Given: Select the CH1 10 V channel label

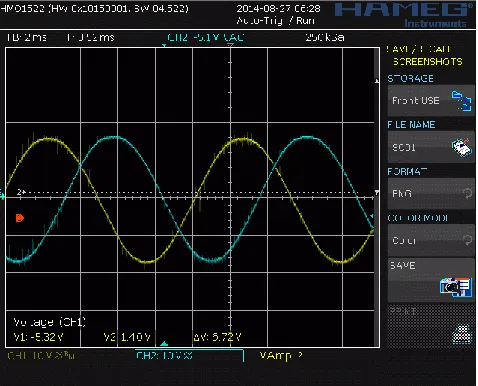Looking at the screenshot, I should pyautogui.click(x=41, y=356).
